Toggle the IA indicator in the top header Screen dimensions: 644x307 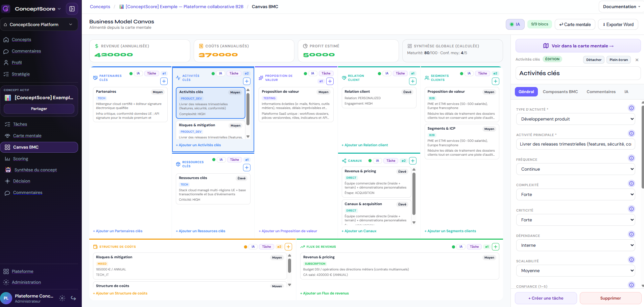515,24
